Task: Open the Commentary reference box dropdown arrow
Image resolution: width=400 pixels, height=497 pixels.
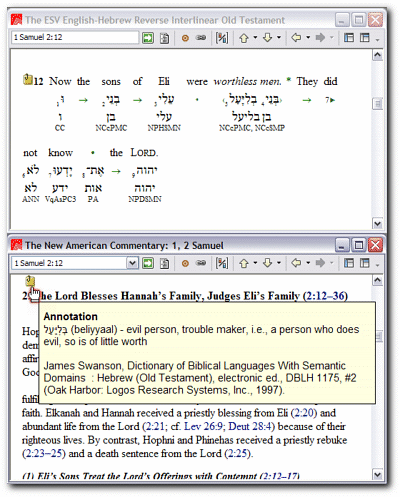Action: (132, 263)
